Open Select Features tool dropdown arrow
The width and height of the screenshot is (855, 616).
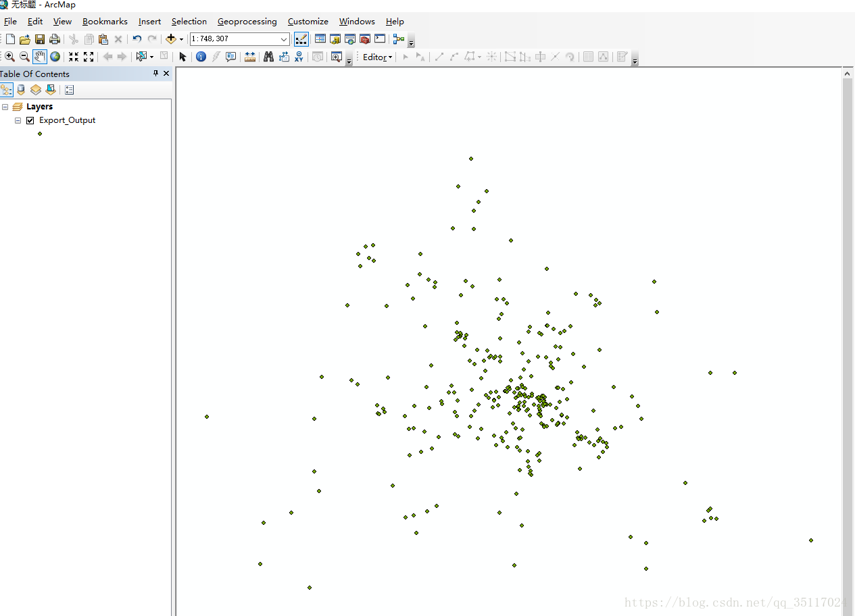pos(151,57)
